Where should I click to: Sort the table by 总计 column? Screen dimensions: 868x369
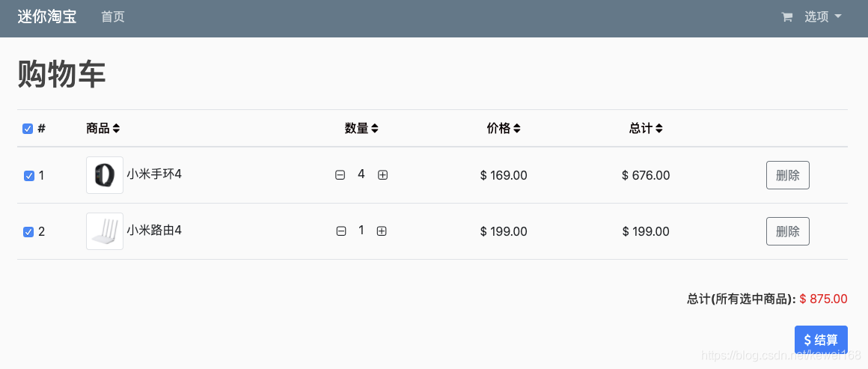point(646,129)
